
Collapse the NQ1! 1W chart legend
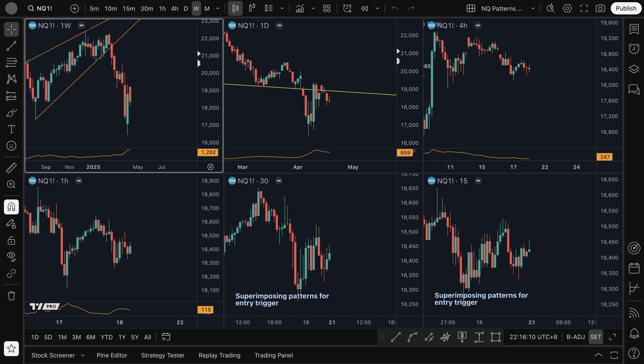pos(81,25)
